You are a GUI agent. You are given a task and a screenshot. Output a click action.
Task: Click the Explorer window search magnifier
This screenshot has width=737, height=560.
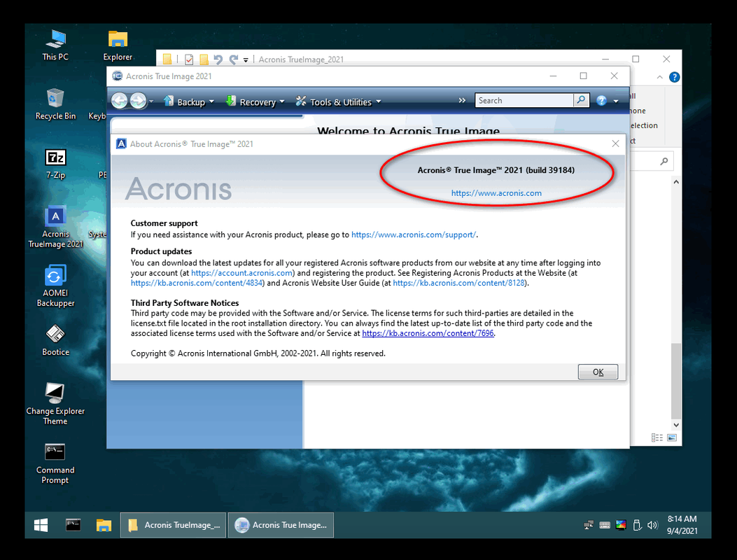[x=664, y=161]
